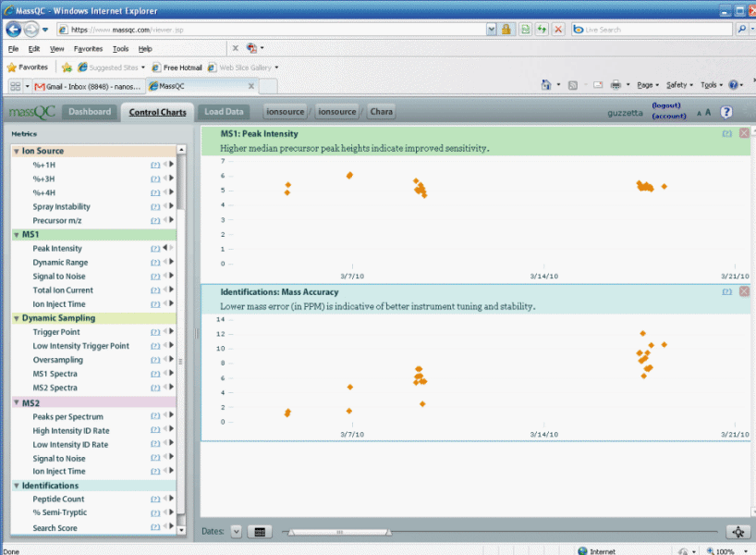
Task: Increase text size with large A
Action: click(x=708, y=113)
